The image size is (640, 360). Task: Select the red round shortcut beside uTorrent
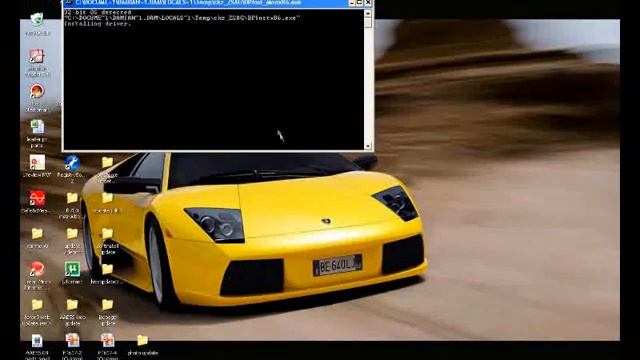37,269
